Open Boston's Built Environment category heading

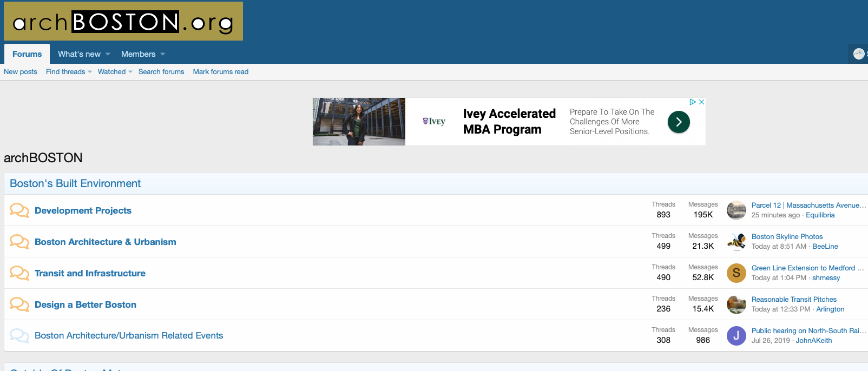tap(75, 183)
